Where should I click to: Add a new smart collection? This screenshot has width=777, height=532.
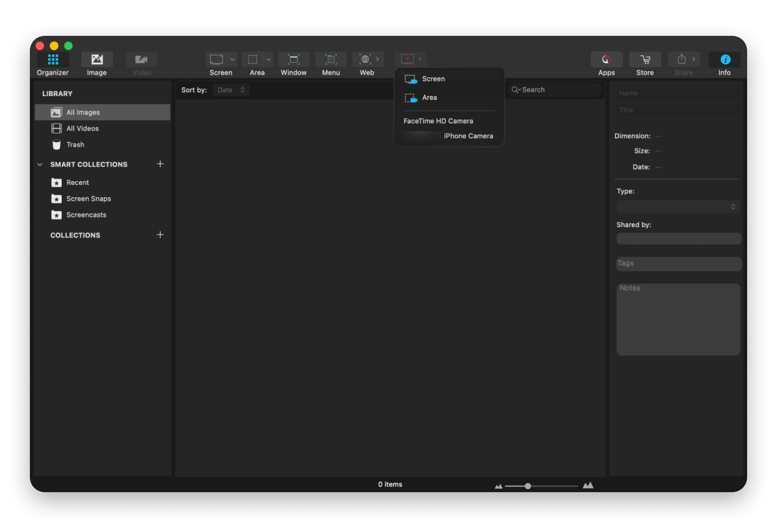pos(160,164)
